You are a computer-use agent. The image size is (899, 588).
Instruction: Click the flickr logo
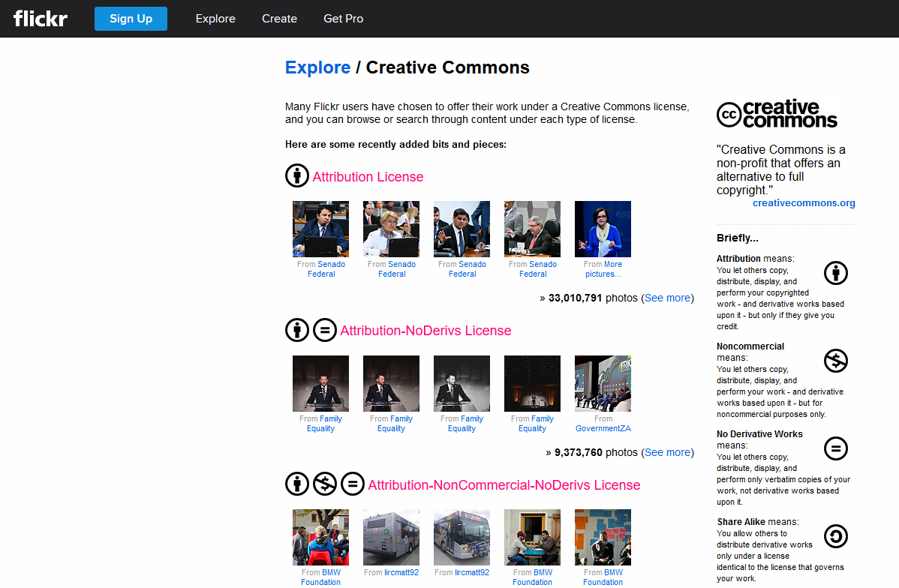tap(41, 18)
